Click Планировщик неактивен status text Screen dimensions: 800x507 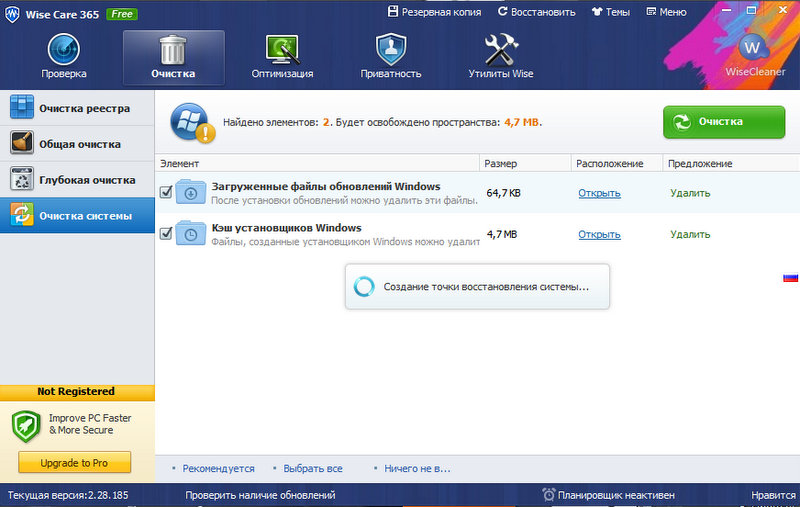click(x=616, y=495)
